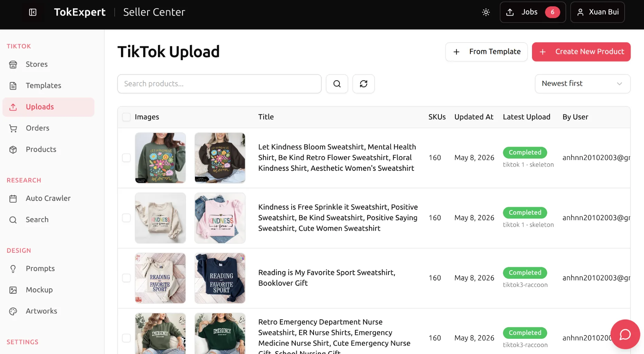The width and height of the screenshot is (644, 354).
Task: Select Uploads in the sidebar
Action: pos(48,107)
